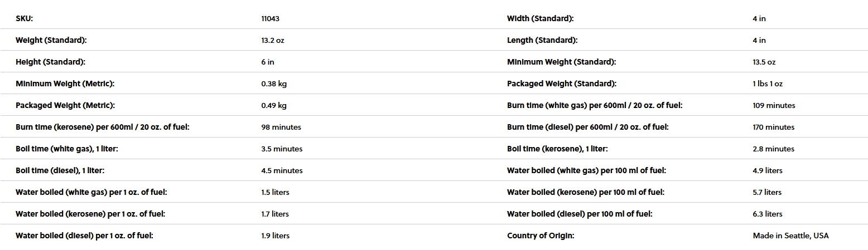This screenshot has width=868, height=250.
Task: Select Water boiled (kerosene) per 1 oz. label
Action: [90, 214]
